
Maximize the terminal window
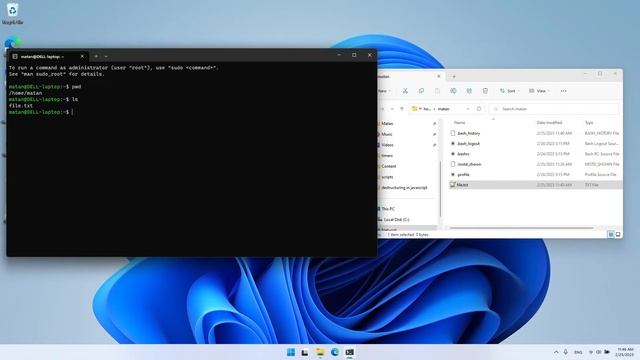[354, 55]
